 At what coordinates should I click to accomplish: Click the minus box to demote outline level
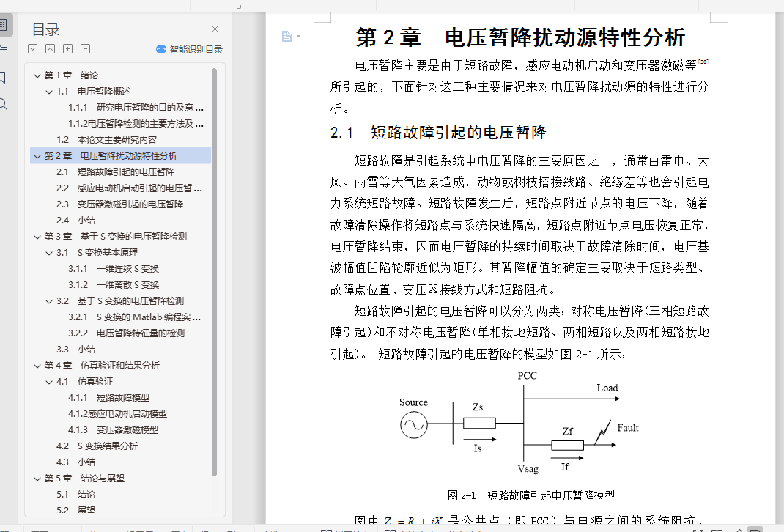click(x=86, y=49)
